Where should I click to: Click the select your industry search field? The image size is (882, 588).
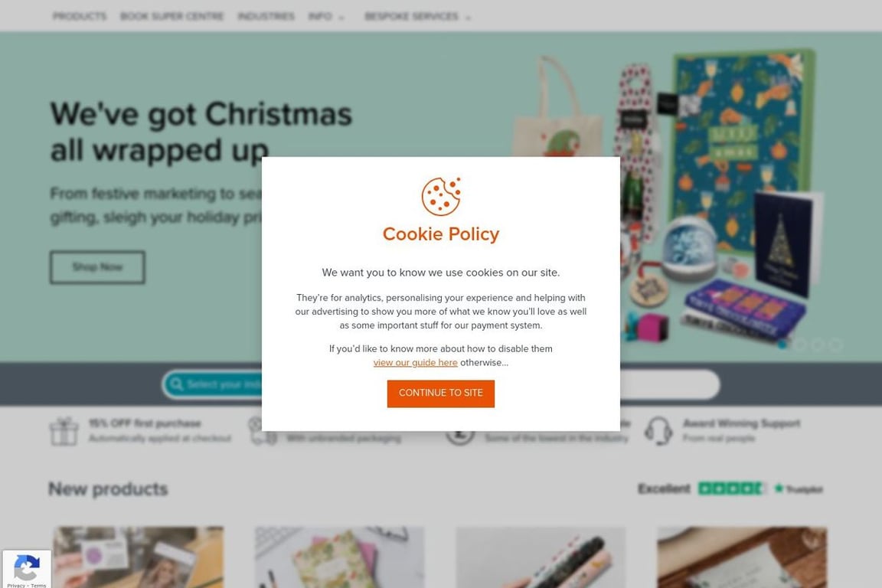coord(214,384)
